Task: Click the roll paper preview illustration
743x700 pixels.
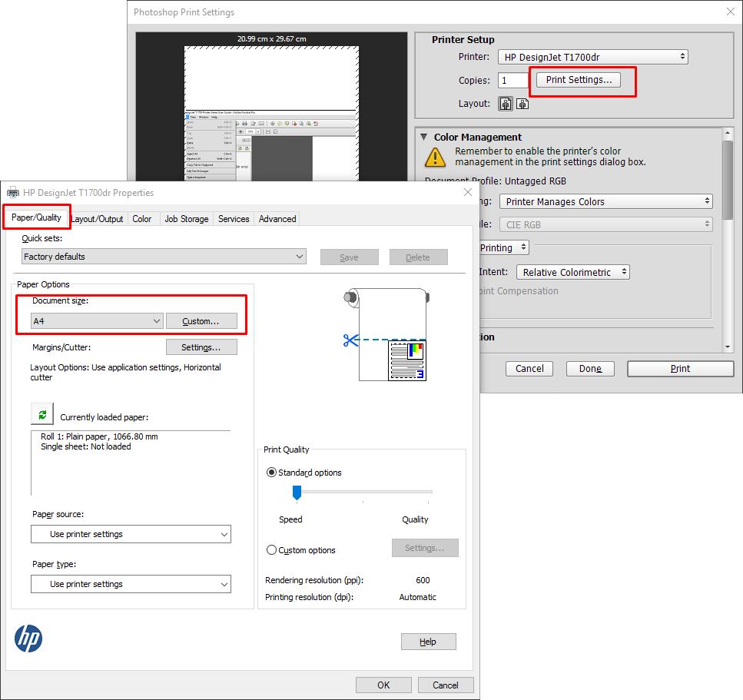Action: point(386,334)
